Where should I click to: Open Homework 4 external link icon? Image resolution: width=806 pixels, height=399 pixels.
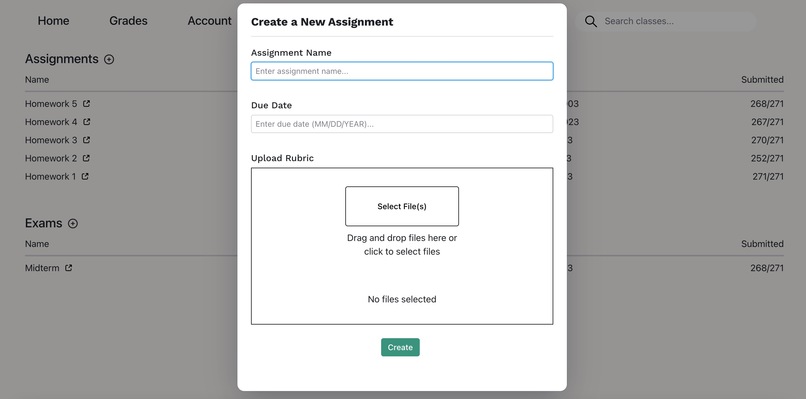(86, 122)
